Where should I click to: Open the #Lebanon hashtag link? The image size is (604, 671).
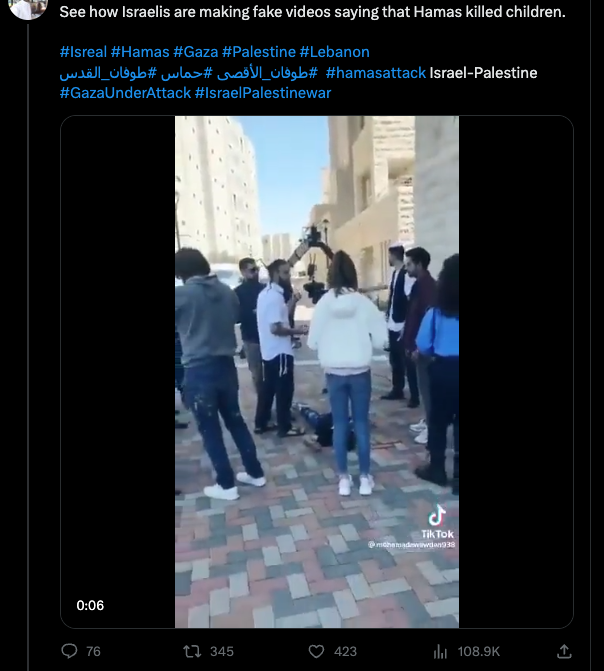(334, 52)
